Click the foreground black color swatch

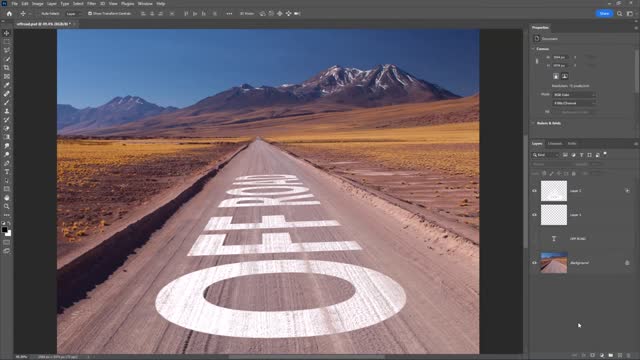point(4,230)
